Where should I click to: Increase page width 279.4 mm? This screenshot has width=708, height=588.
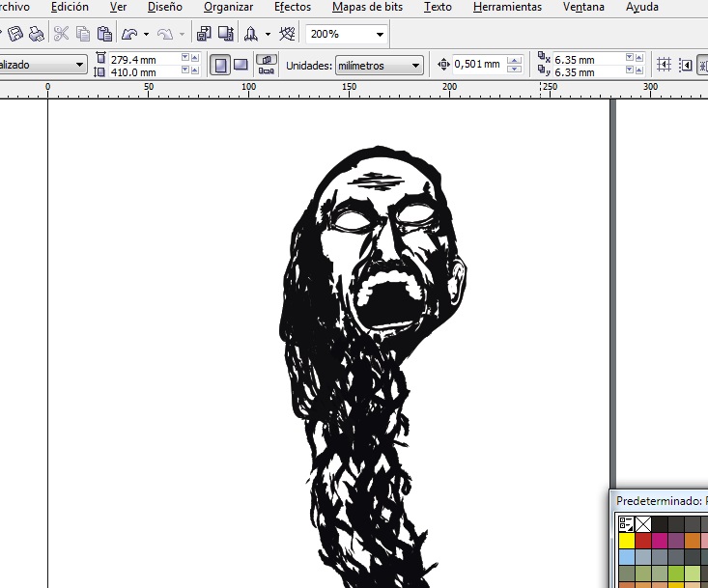[194, 57]
